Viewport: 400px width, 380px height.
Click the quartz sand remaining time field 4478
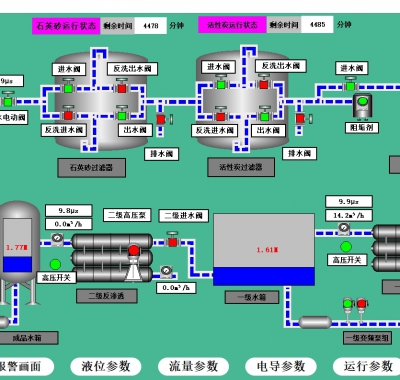coord(151,26)
